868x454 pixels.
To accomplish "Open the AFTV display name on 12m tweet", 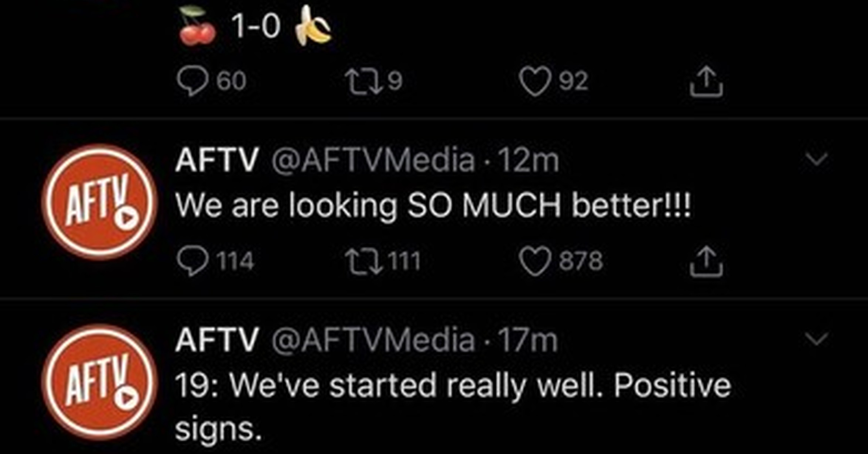I will pyautogui.click(x=217, y=160).
